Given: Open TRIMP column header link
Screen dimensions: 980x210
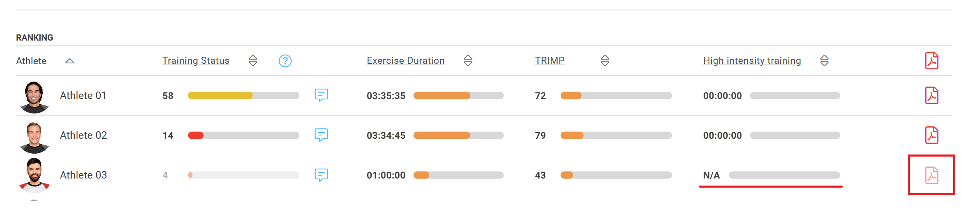Looking at the screenshot, I should pyautogui.click(x=549, y=60).
